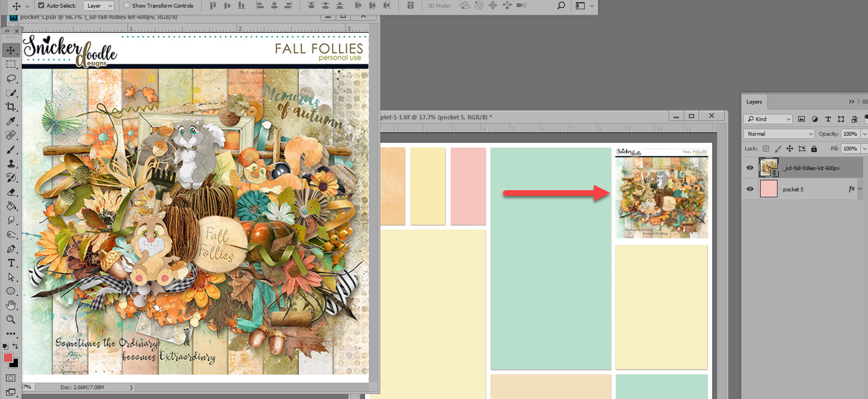Screen dimensions: 868x399
Task: Hide the pocket 5 layer
Action: coord(750,189)
